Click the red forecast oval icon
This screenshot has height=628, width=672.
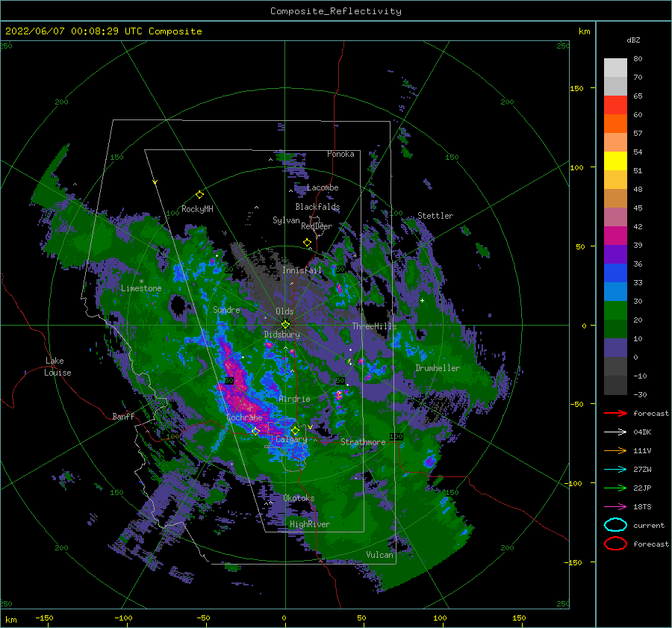615,544
